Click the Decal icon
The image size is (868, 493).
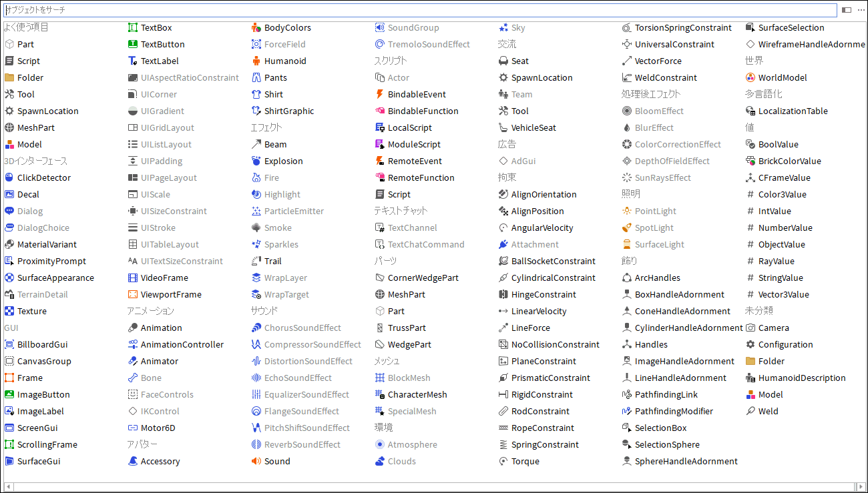[x=9, y=194]
